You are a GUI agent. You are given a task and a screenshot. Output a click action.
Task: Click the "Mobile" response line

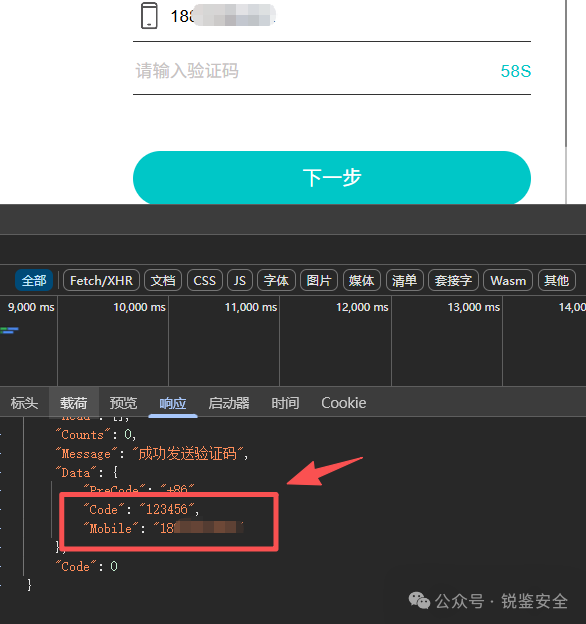(x=163, y=528)
